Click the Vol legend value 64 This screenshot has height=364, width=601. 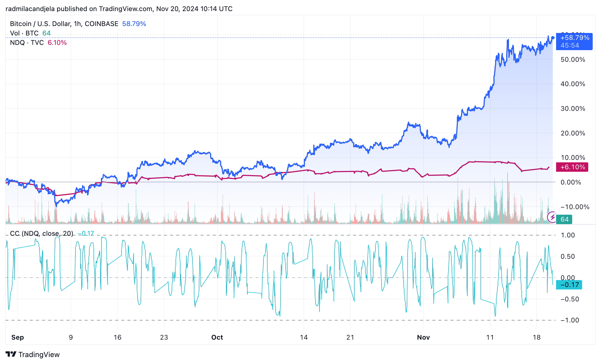coord(46,33)
